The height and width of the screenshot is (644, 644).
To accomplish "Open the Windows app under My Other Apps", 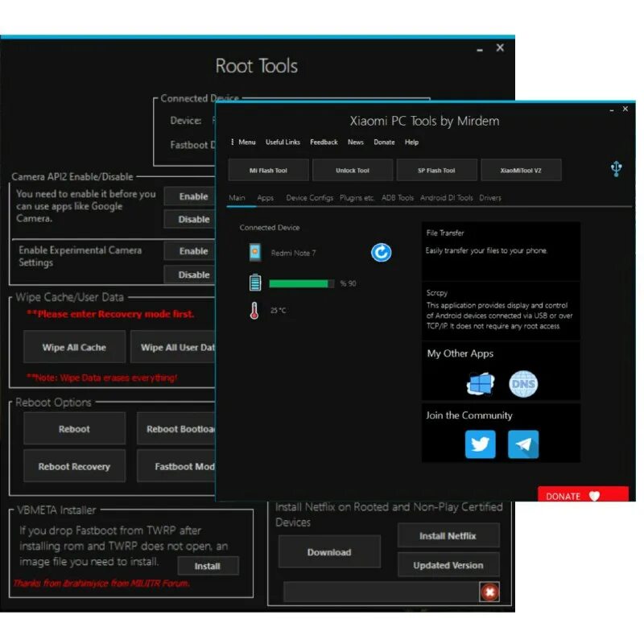I will 480,383.
